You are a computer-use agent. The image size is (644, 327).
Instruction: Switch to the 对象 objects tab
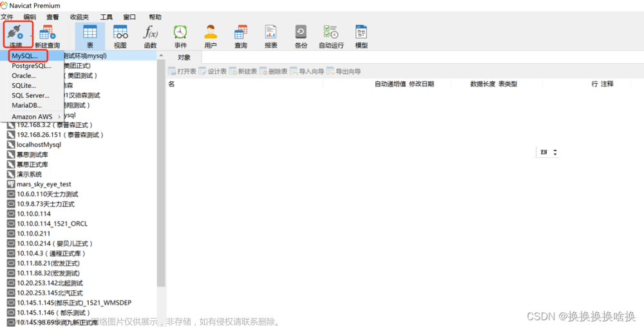tap(184, 57)
